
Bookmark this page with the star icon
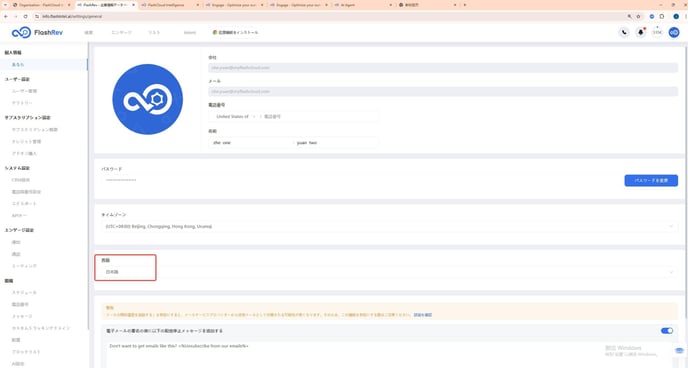pos(638,16)
